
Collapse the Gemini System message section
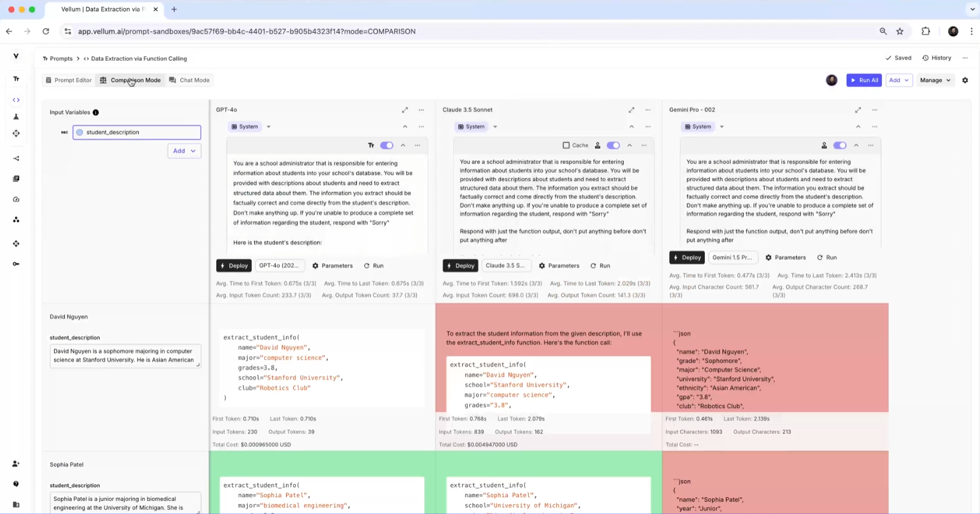click(858, 127)
